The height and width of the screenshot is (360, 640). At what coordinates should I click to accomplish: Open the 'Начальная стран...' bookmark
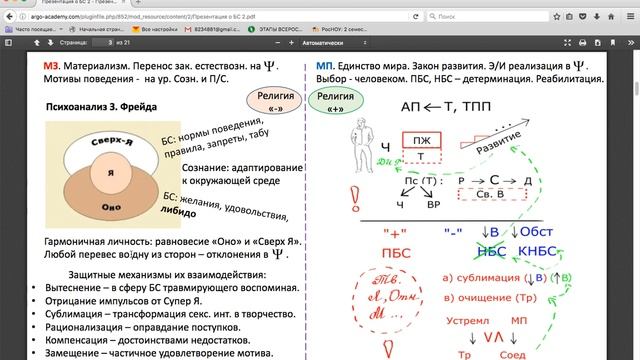97,29
